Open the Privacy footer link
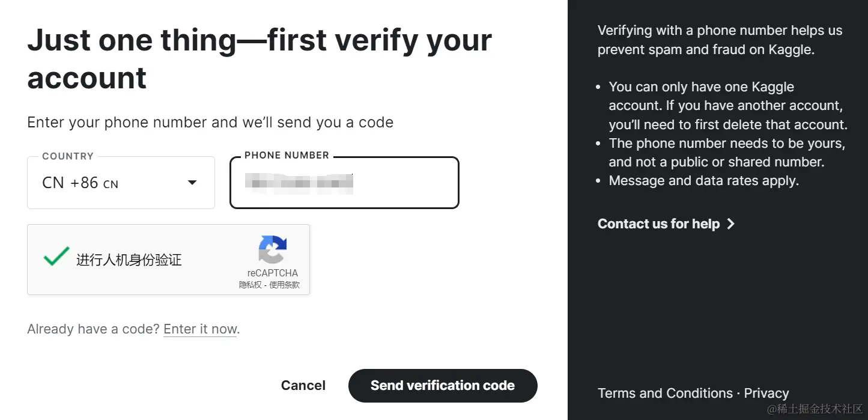 pos(766,394)
